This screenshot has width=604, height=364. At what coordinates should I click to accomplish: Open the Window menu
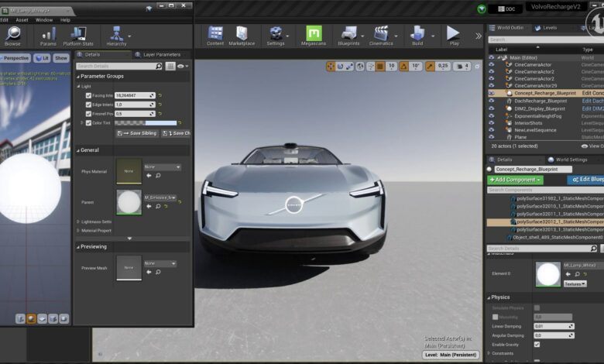44,20
